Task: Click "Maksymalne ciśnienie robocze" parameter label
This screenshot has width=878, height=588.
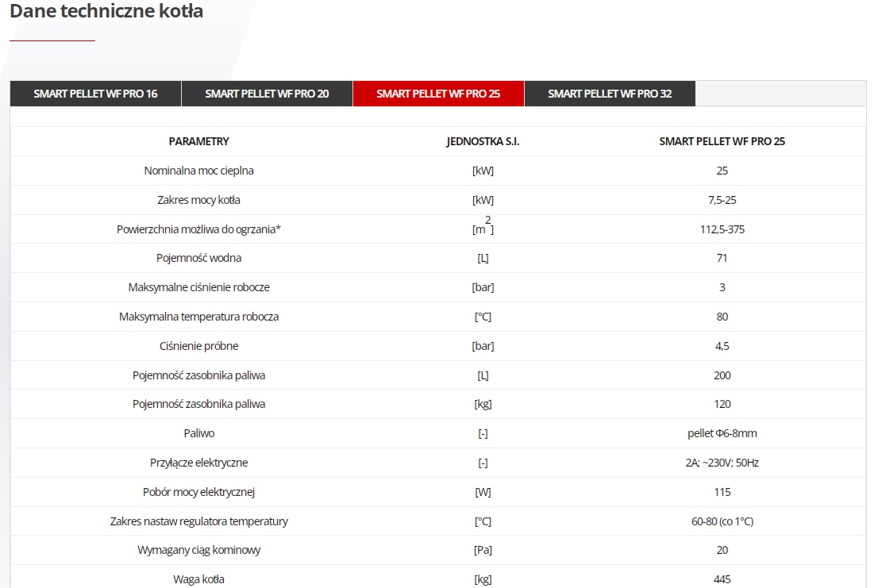Action: point(198,287)
